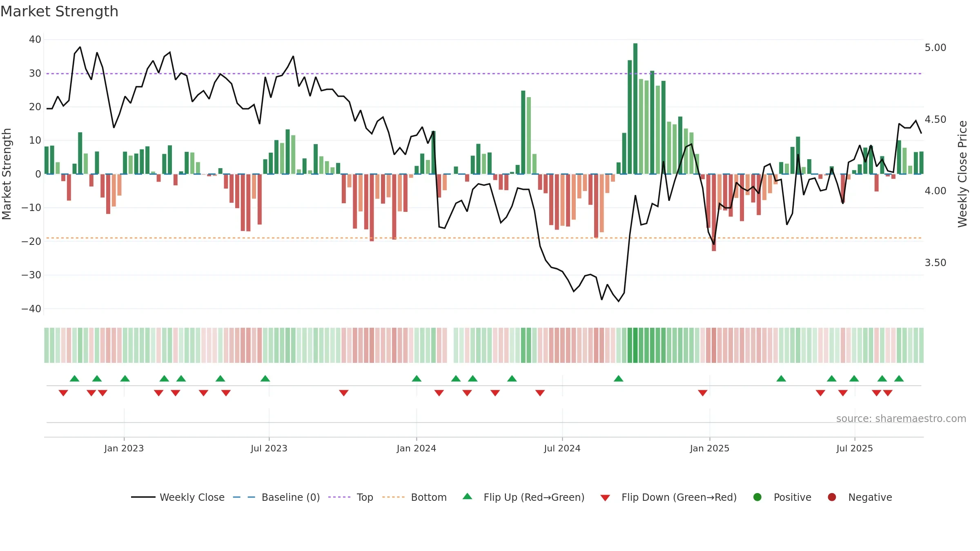Click the green Flip Up triangle legend icon
This screenshot has width=980, height=551.
[x=468, y=496]
